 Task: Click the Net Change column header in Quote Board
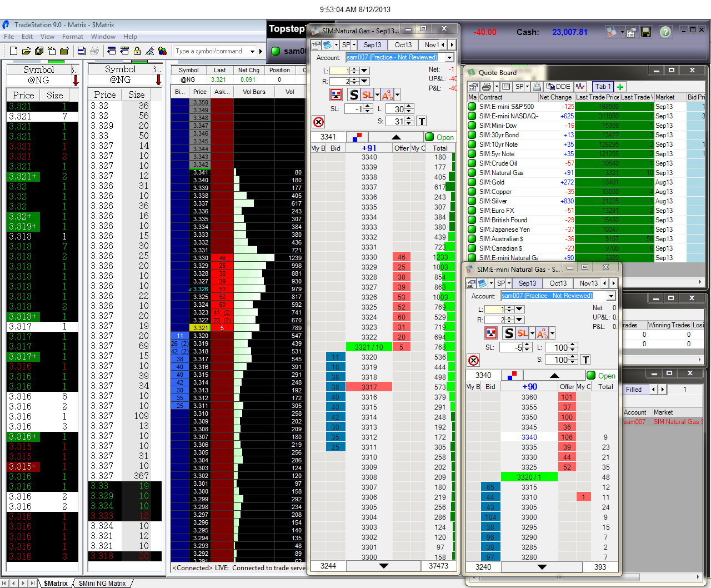[555, 97]
